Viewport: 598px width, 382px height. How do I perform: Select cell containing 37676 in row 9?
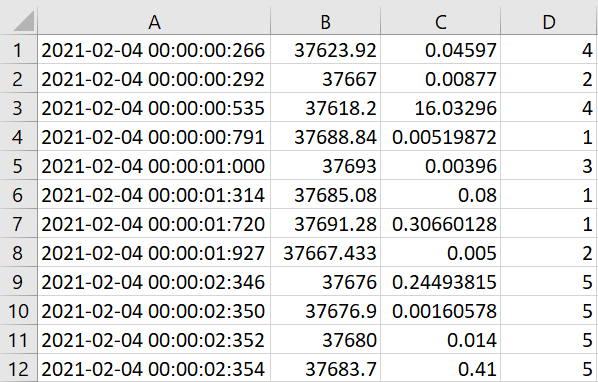click(x=325, y=281)
